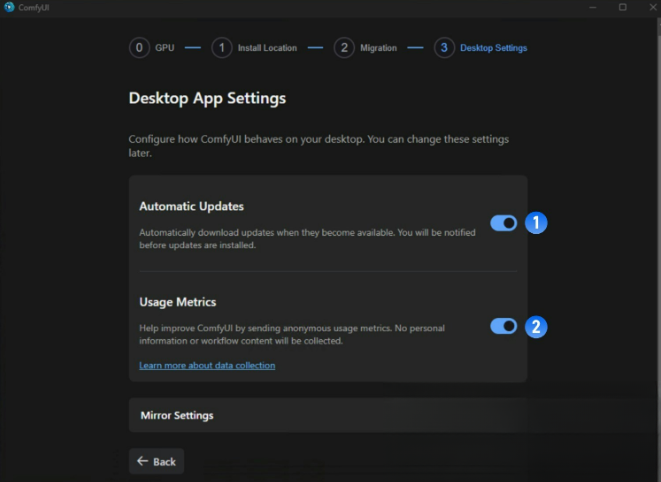Go back with the Back button
Viewport: 661px width, 482px height.
click(156, 461)
